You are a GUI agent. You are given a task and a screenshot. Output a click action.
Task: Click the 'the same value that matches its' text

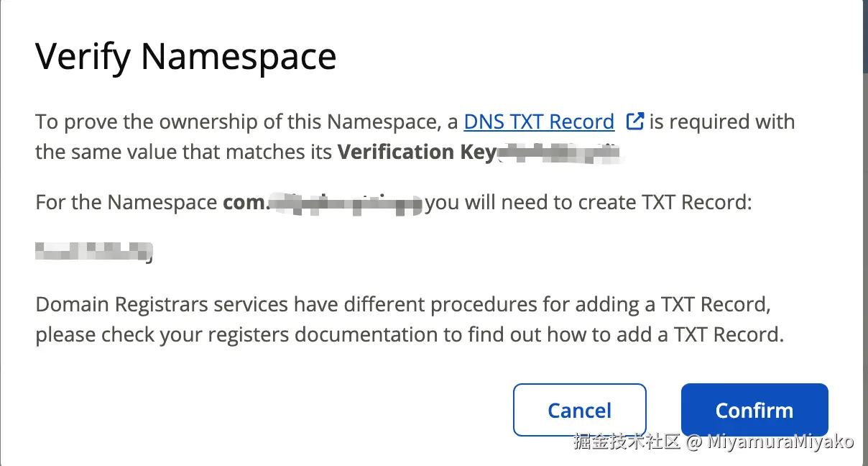point(184,152)
